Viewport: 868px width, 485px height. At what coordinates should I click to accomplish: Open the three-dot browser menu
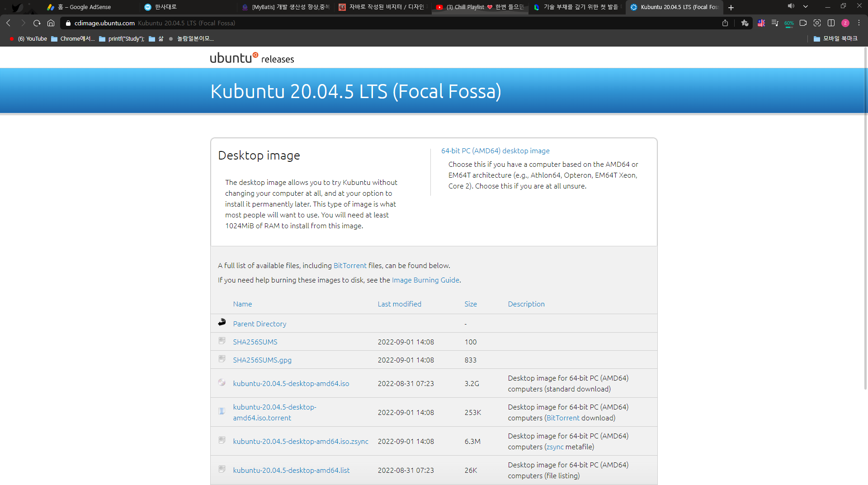pos(859,23)
